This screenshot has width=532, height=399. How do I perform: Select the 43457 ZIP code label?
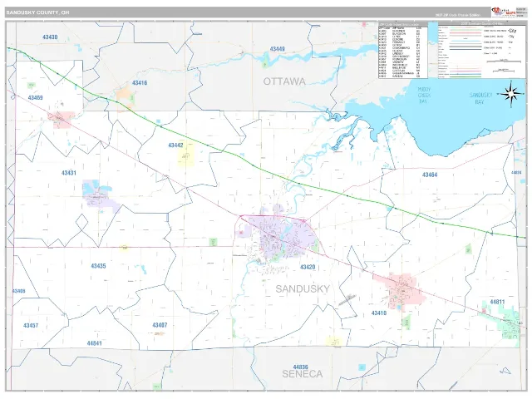pos(31,326)
